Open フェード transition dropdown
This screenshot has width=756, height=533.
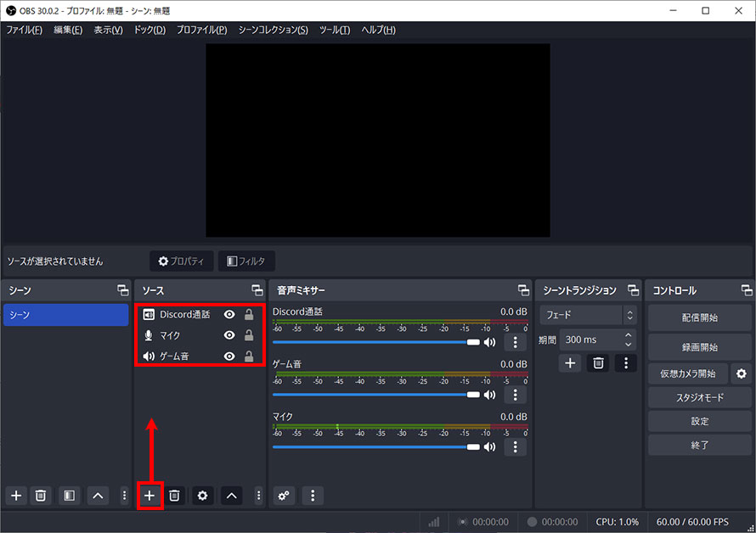pos(588,315)
